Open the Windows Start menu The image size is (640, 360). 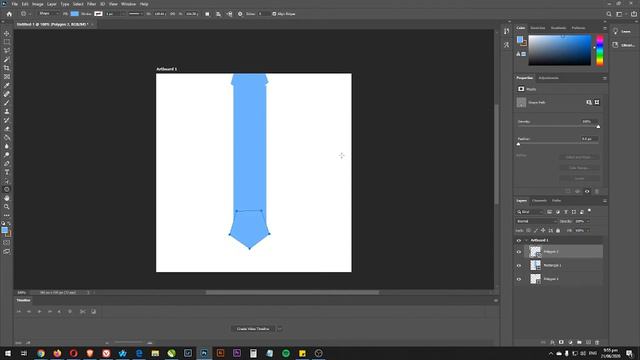click(8, 353)
